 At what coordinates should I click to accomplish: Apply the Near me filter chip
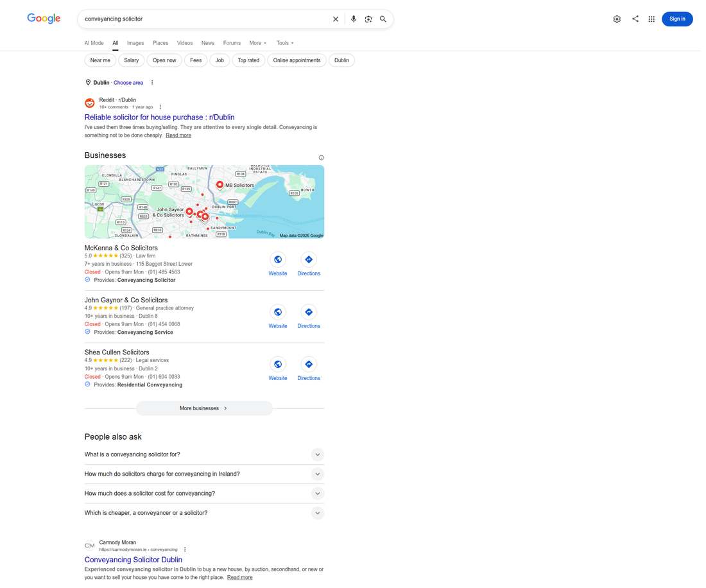pyautogui.click(x=100, y=60)
